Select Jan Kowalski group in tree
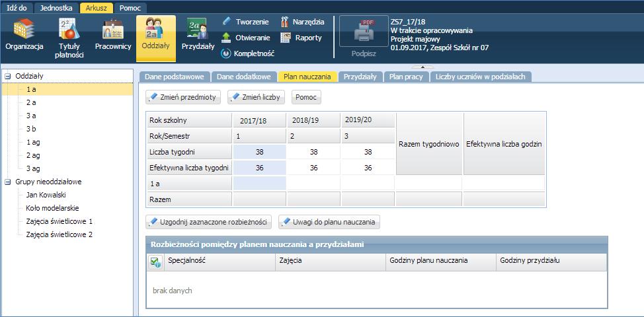The height and width of the screenshot is (317, 644). (46, 195)
